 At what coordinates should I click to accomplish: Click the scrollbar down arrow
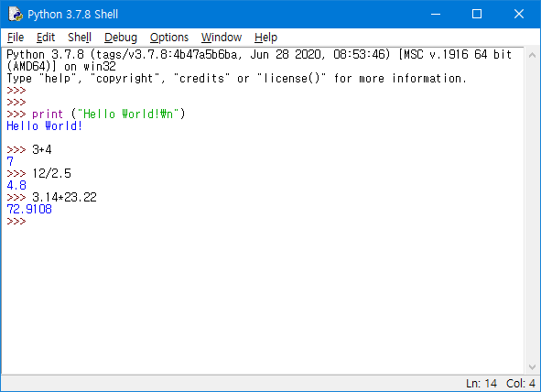point(532,367)
